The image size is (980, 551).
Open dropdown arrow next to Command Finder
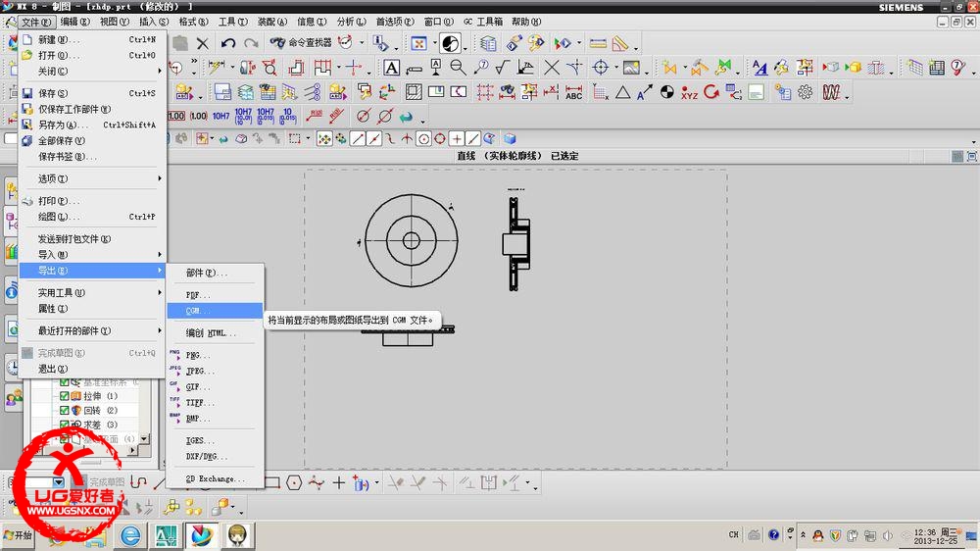(362, 43)
